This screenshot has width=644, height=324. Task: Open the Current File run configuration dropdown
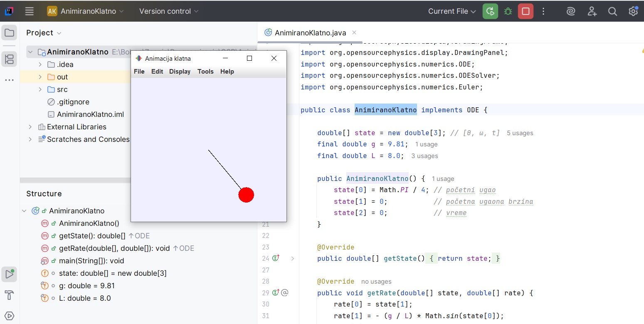pyautogui.click(x=452, y=11)
